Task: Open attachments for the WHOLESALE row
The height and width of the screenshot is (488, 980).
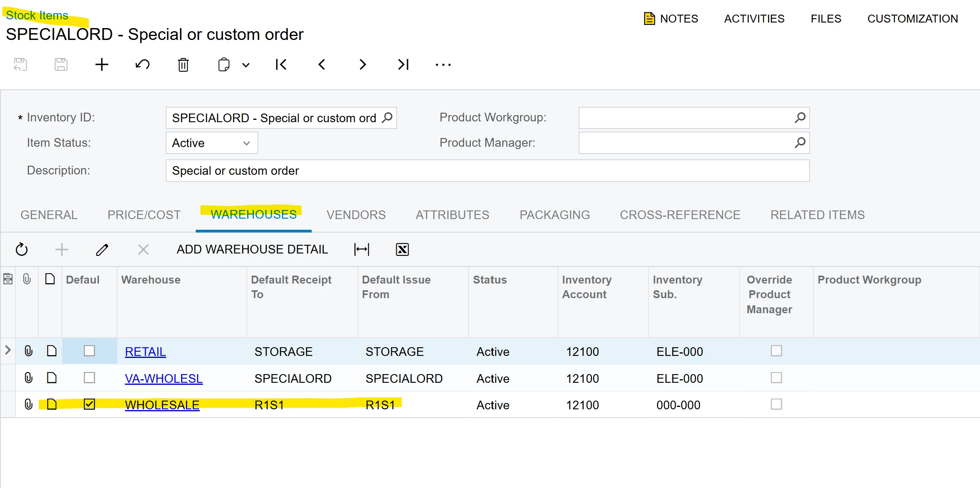Action: [x=28, y=404]
